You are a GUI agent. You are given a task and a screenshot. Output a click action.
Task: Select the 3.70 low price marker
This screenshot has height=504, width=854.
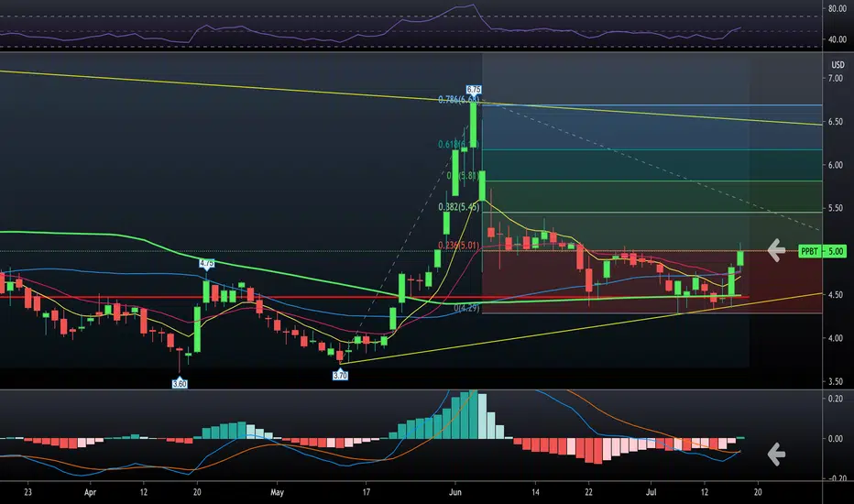(340, 376)
